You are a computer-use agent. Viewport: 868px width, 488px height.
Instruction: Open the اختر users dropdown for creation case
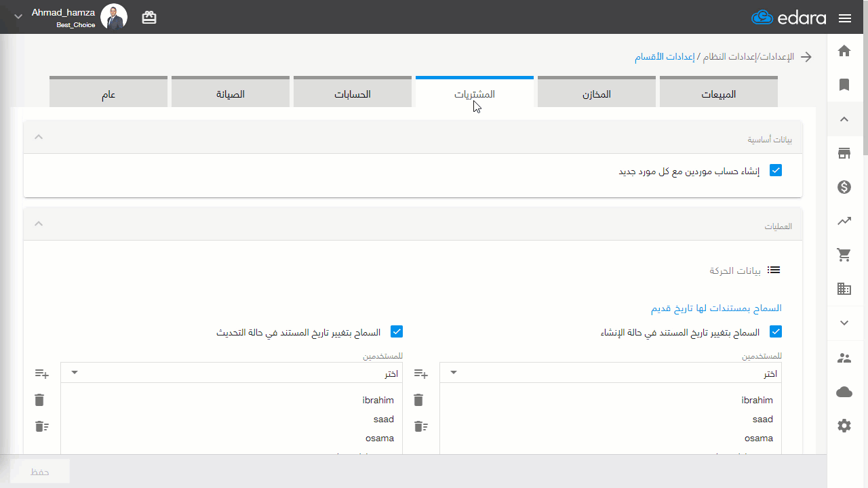610,373
